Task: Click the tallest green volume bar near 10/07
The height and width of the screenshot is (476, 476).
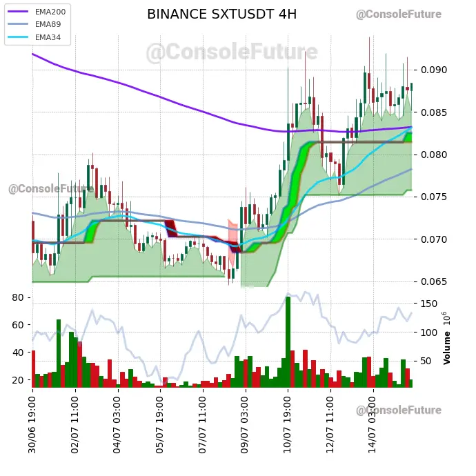Action: pyautogui.click(x=288, y=342)
